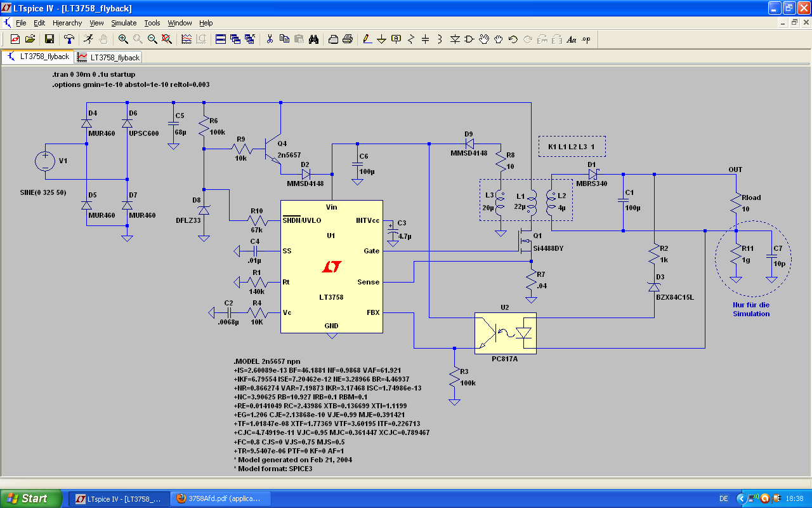The width and height of the screenshot is (812, 508).
Task: Open the File menu
Action: coord(21,23)
